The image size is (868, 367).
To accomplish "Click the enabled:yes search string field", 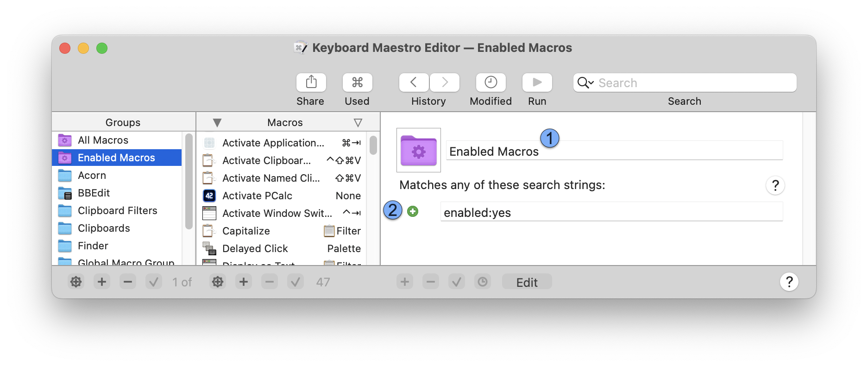I will (x=611, y=213).
